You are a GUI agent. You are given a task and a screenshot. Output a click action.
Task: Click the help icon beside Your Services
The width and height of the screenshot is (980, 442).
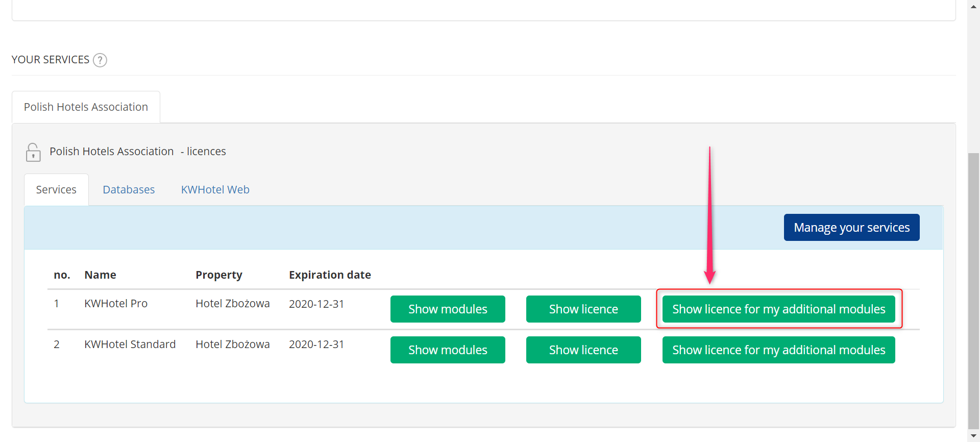click(x=100, y=60)
